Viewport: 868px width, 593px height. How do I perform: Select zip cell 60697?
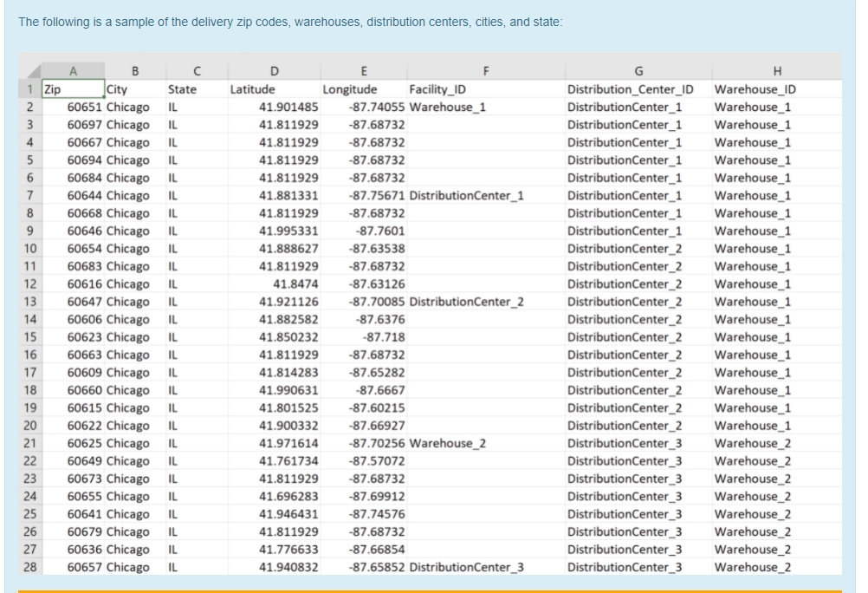point(73,125)
